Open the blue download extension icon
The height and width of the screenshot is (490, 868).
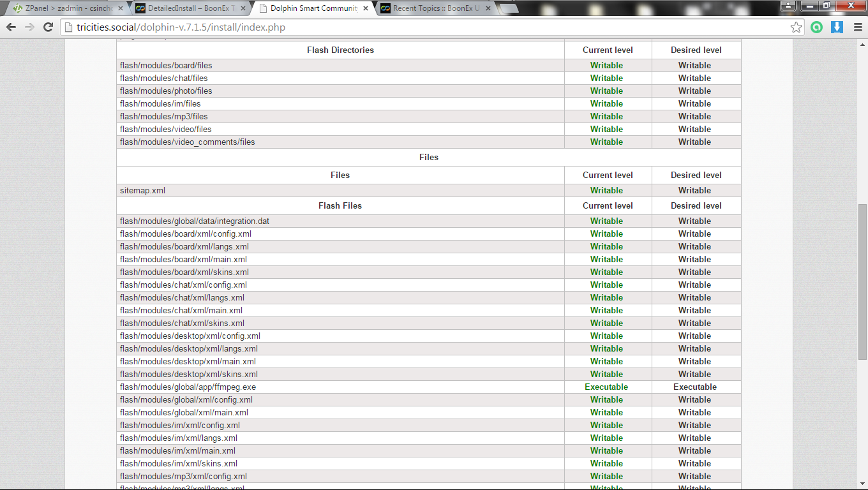point(837,27)
